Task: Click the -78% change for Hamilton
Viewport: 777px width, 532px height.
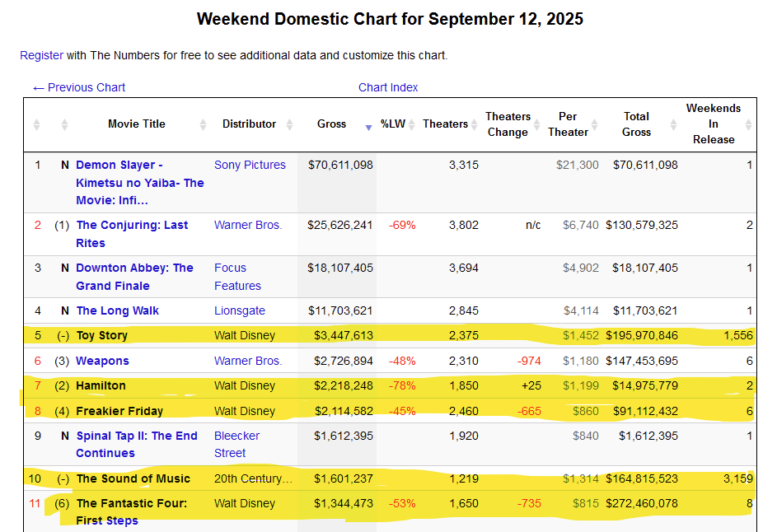Action: (402, 386)
